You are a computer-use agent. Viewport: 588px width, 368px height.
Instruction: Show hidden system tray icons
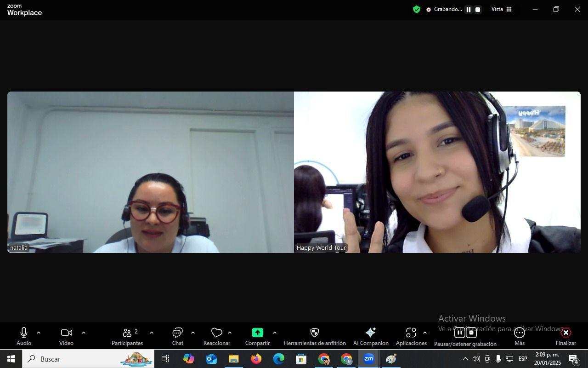tap(465, 359)
